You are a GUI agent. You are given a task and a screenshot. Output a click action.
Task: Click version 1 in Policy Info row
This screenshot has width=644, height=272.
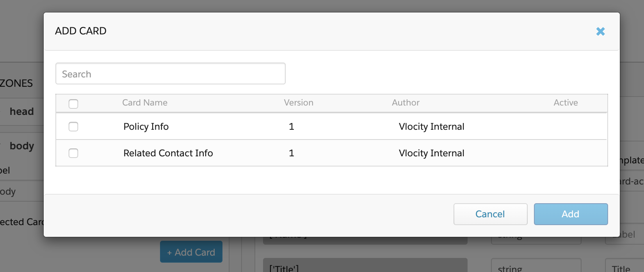click(292, 127)
